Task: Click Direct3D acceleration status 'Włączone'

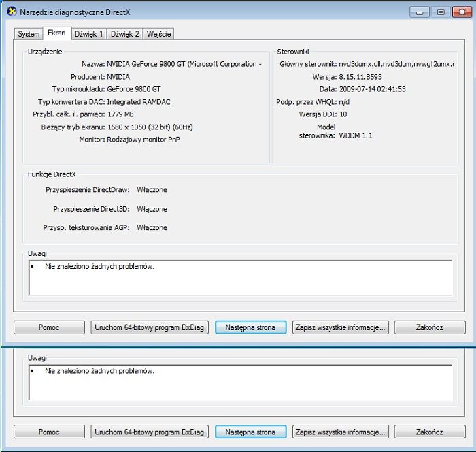Action: tap(152, 209)
